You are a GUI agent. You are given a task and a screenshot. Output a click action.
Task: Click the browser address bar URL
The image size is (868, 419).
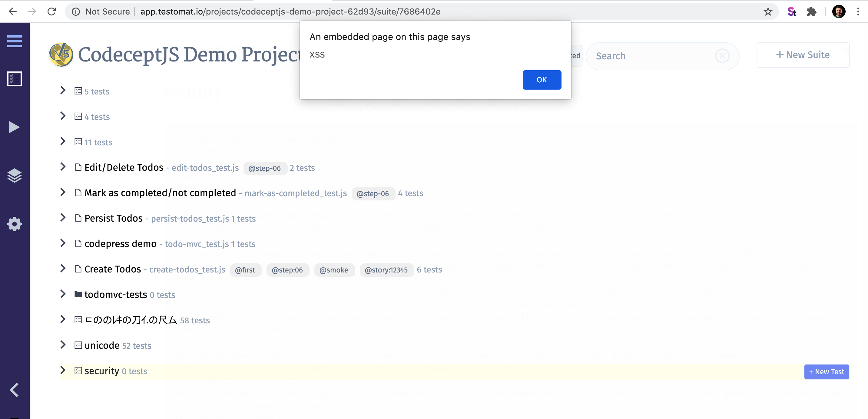pyautogui.click(x=290, y=12)
